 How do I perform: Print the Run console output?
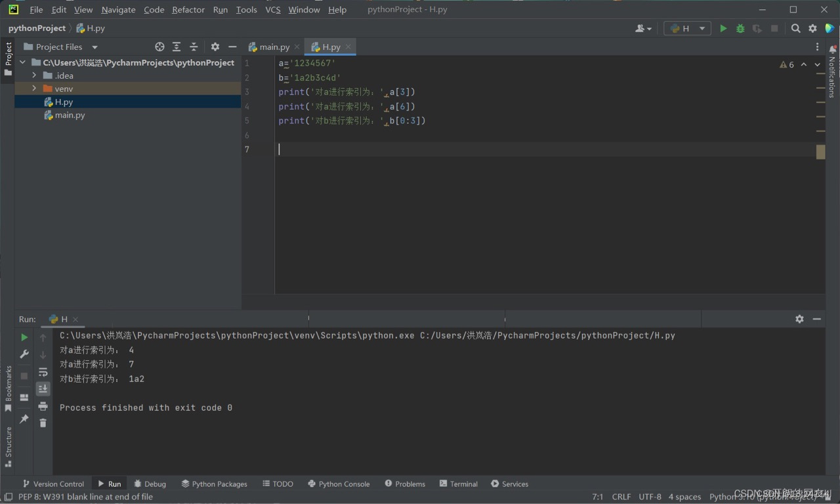43,406
